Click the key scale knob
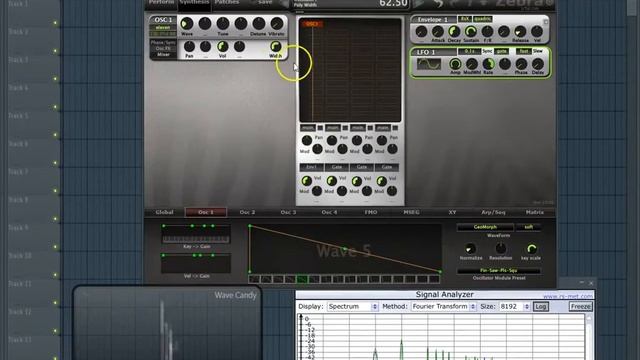 pyautogui.click(x=531, y=249)
